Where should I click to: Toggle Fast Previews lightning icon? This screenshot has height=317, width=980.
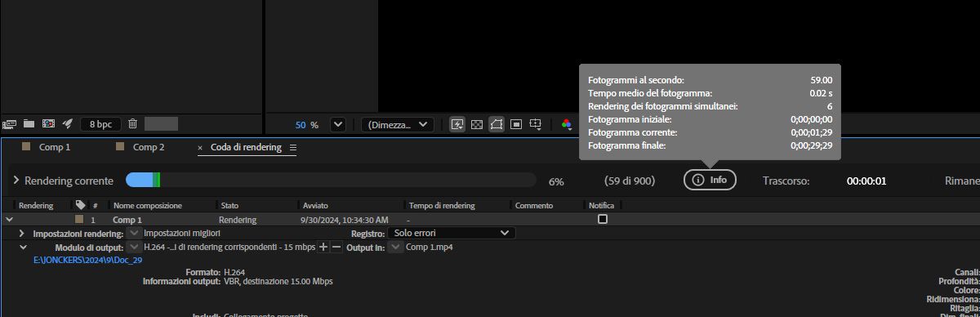pos(457,124)
